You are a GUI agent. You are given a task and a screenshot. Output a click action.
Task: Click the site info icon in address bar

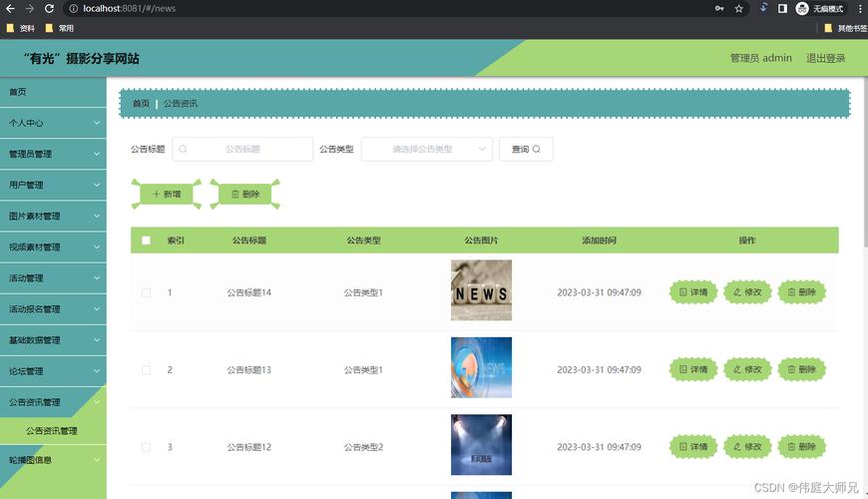[73, 8]
